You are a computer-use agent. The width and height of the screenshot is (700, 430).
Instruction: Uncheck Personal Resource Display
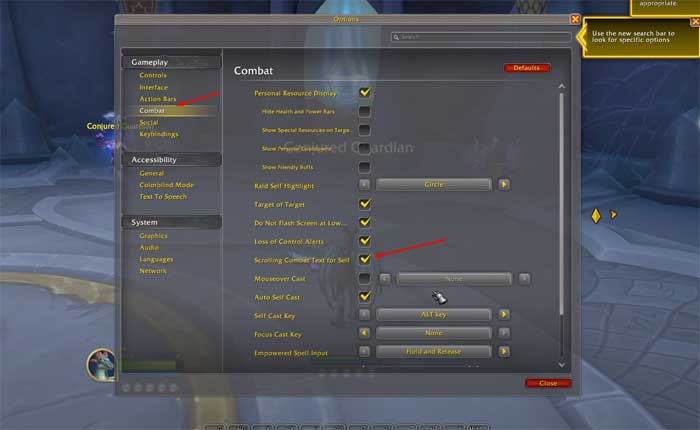pyautogui.click(x=365, y=92)
